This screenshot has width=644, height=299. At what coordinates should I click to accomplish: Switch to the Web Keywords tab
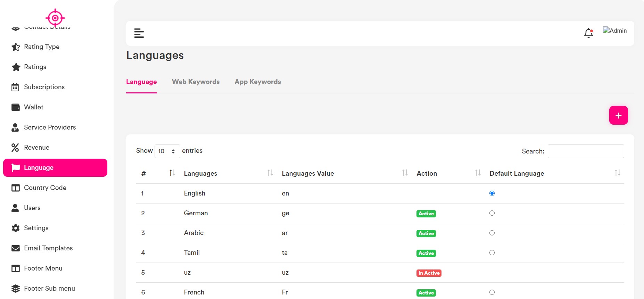click(196, 82)
